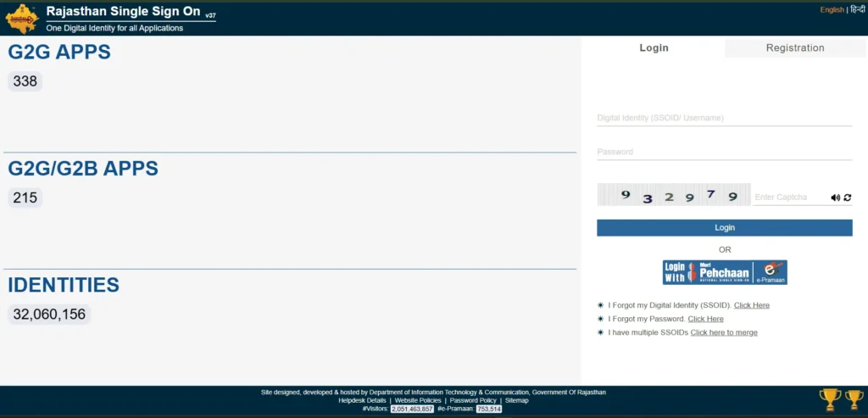Viewport: 868px width, 418px height.
Task: Open forgot Password Click Here link
Action: (x=705, y=319)
